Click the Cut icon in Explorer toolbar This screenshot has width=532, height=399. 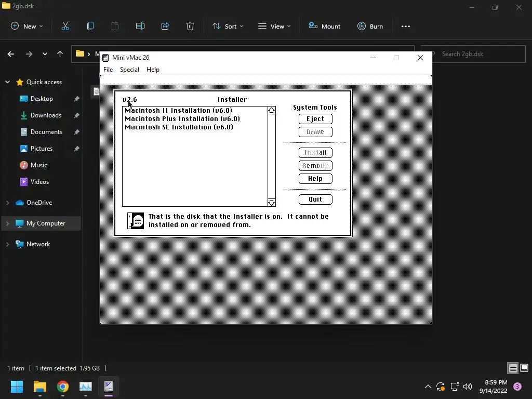tap(65, 26)
